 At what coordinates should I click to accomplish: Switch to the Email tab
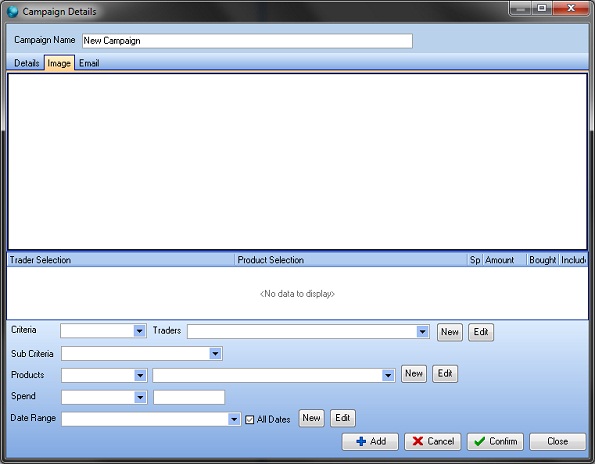89,63
